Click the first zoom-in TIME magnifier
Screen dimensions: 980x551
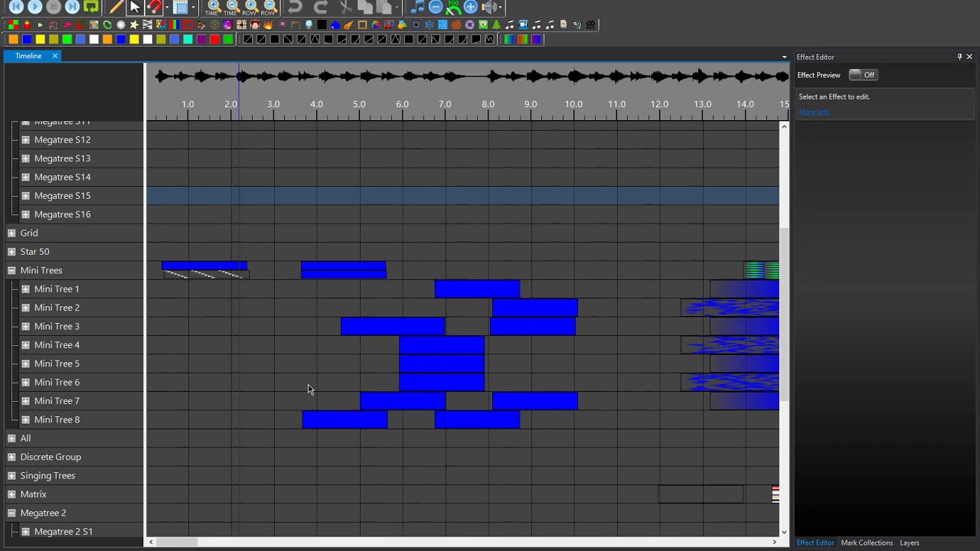tap(214, 7)
